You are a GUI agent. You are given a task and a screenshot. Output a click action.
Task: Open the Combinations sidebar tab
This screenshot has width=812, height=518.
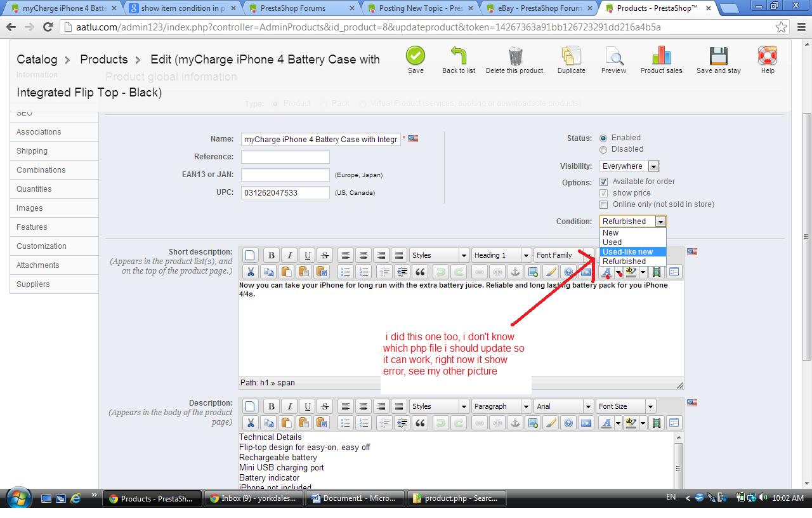point(54,170)
